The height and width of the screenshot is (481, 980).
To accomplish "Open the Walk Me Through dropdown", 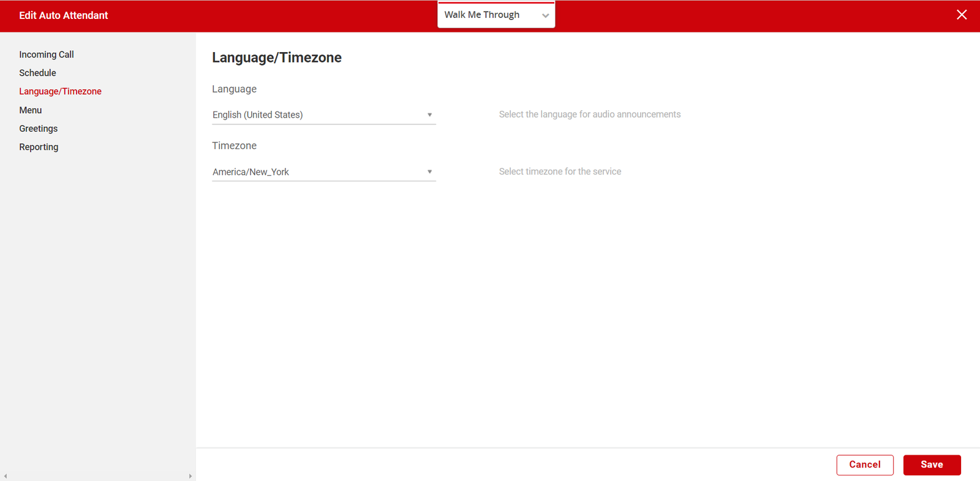I will tap(496, 15).
